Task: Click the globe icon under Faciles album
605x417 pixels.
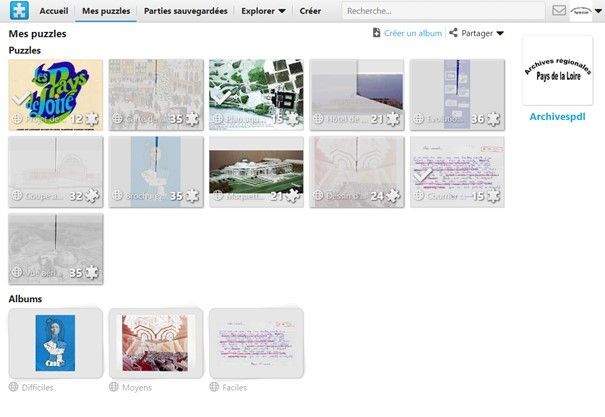Action: pyautogui.click(x=215, y=387)
